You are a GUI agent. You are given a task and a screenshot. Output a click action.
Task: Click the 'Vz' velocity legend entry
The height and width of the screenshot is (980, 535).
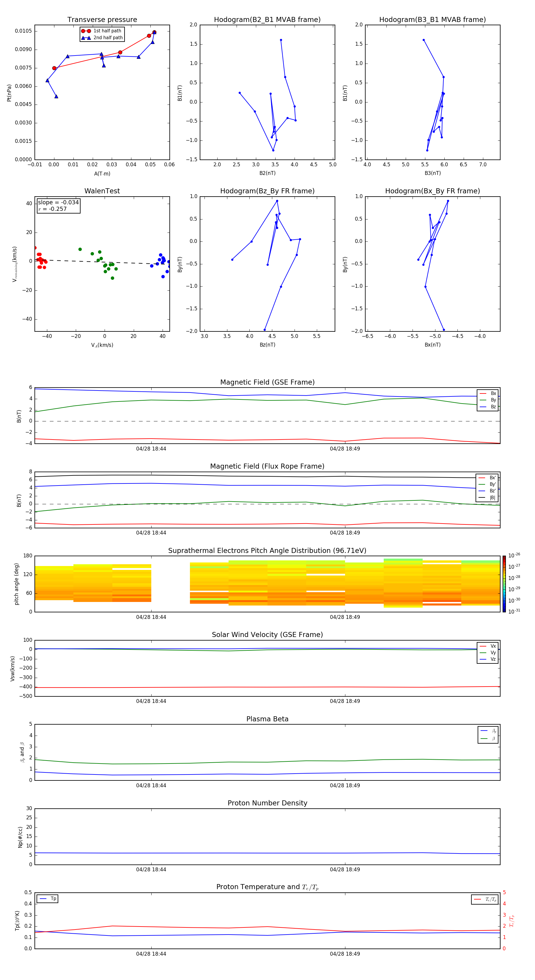point(488,659)
